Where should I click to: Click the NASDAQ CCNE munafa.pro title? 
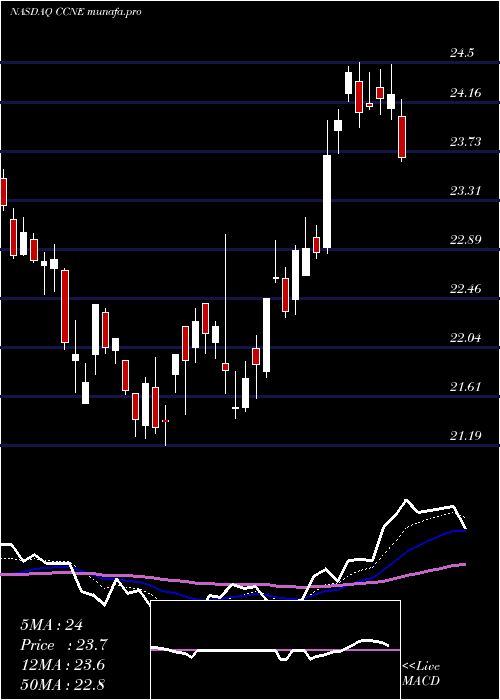click(75, 12)
